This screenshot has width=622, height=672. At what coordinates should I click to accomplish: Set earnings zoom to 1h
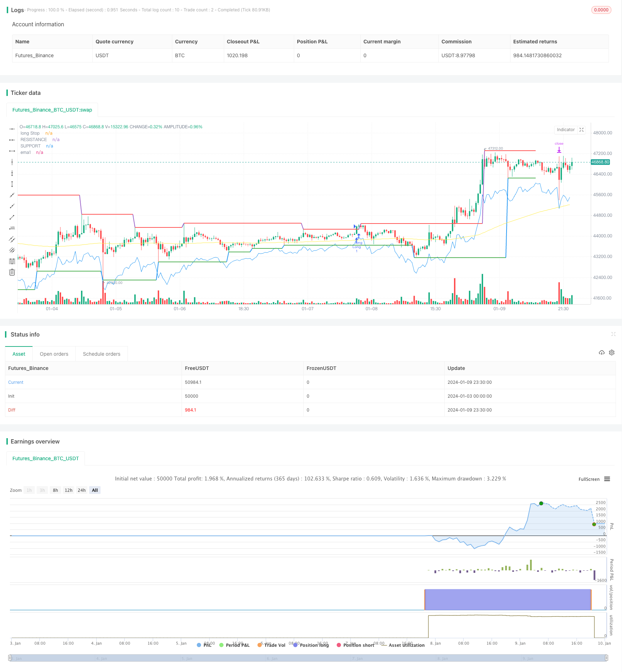(x=29, y=490)
